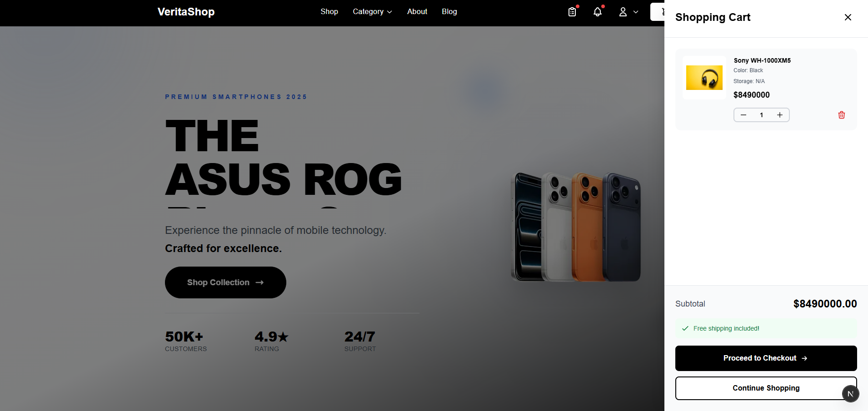Click the Crafted for excellence text

click(223, 248)
